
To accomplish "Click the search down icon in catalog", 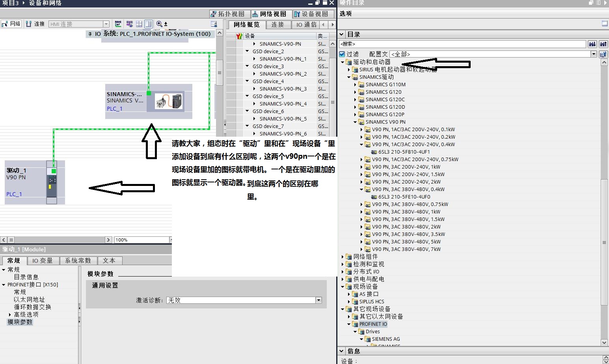I will click(592, 44).
